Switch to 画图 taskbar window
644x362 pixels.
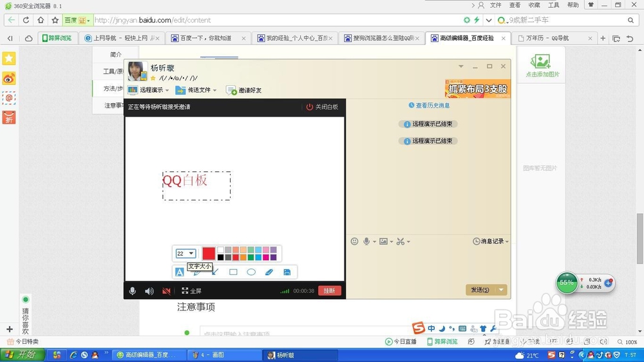tap(224, 355)
